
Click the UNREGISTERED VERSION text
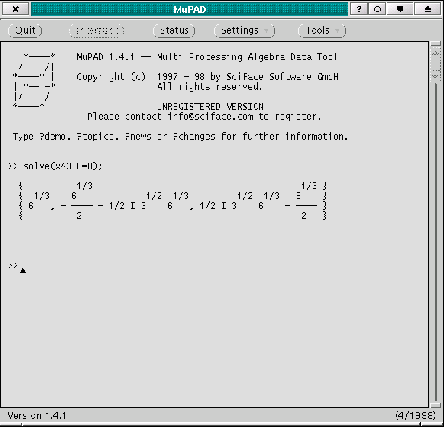[x=211, y=107]
